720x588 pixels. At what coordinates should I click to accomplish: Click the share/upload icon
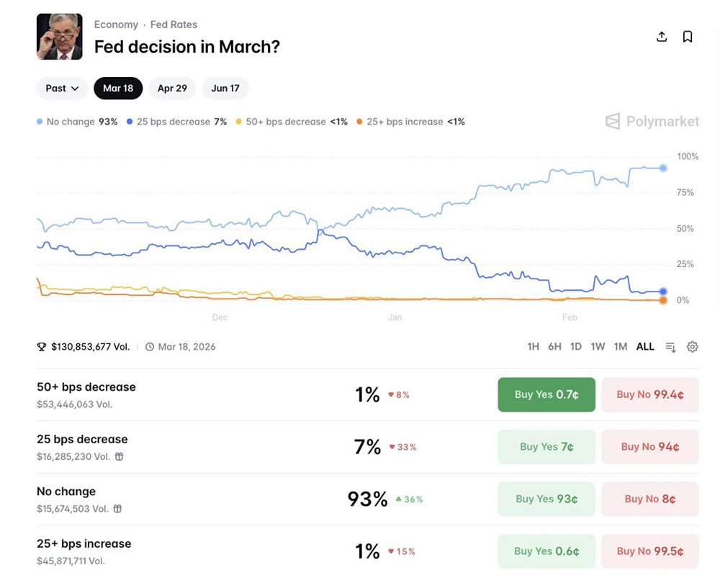tap(662, 37)
